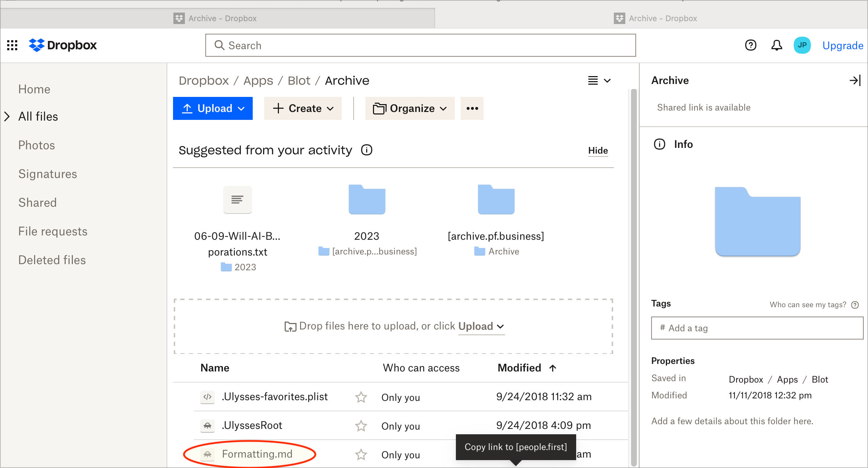The image size is (868, 468).
Task: Open the Upload dropdown button
Action: pos(213,108)
